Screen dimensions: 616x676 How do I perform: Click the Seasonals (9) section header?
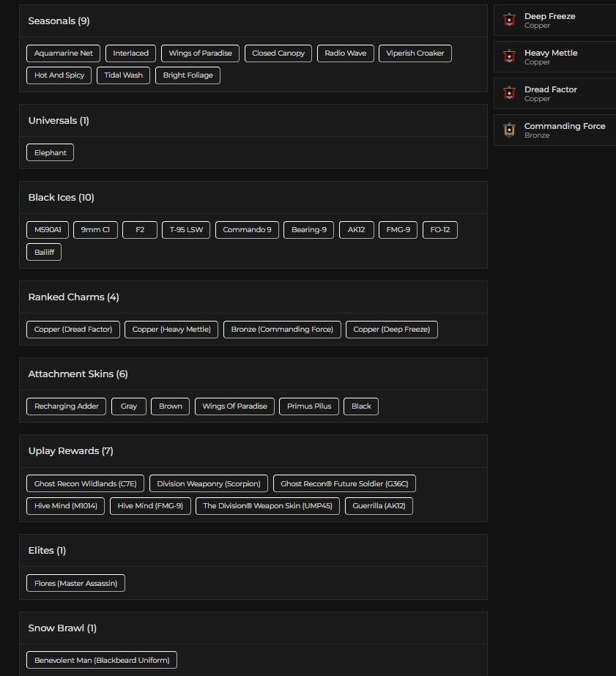pyautogui.click(x=59, y=21)
